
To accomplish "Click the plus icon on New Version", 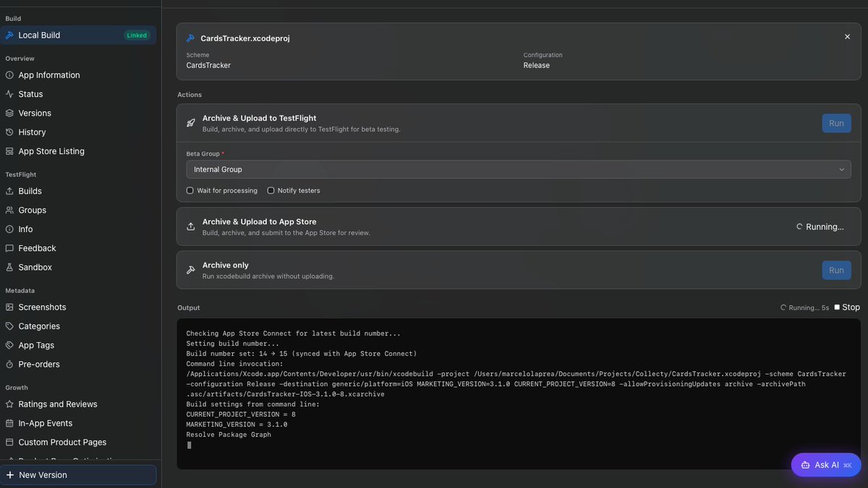I will (10, 475).
